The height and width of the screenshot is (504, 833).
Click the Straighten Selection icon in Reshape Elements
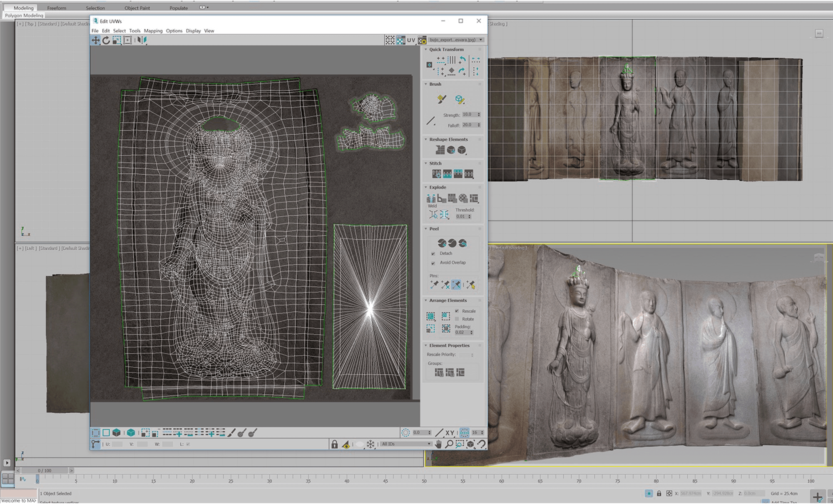point(440,150)
